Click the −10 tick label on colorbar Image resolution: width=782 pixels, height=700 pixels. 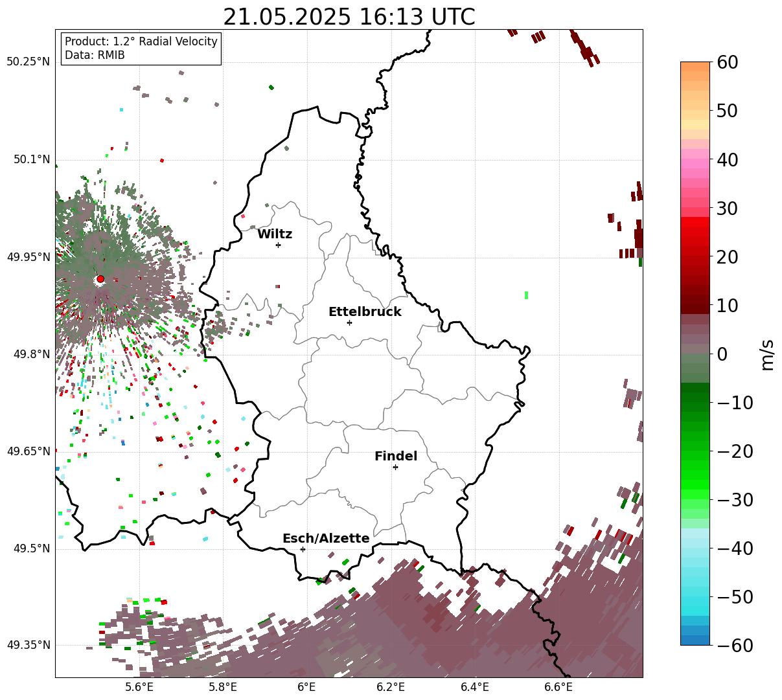735,403
